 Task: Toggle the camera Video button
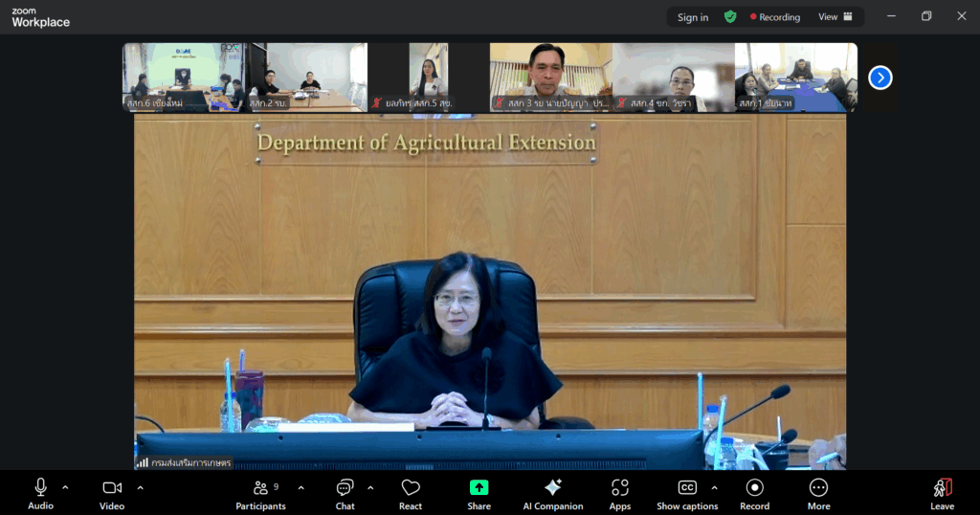pyautogui.click(x=112, y=493)
